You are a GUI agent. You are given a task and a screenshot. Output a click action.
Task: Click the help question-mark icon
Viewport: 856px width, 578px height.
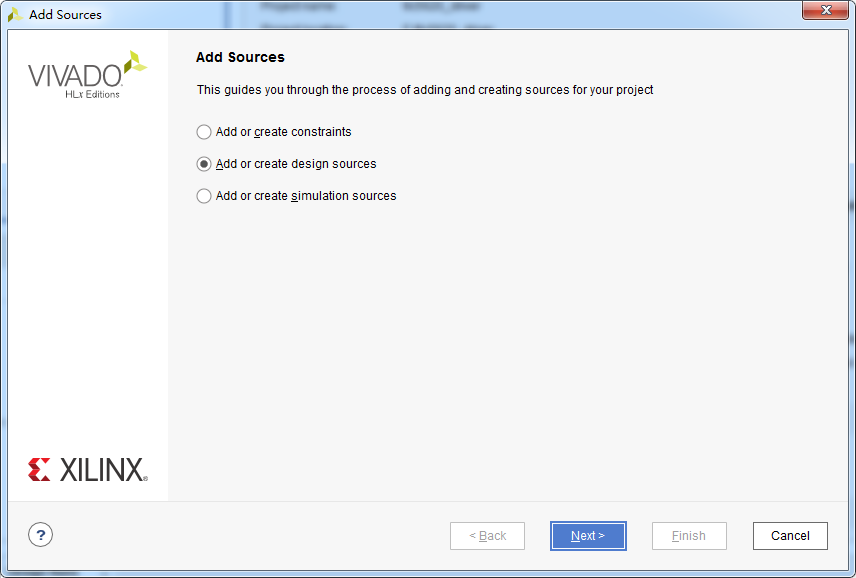[41, 535]
